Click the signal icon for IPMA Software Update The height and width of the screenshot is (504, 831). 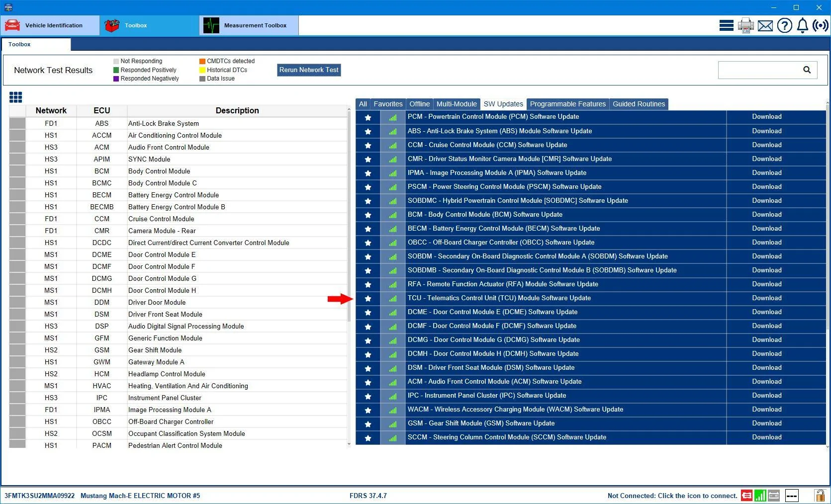[x=393, y=173]
